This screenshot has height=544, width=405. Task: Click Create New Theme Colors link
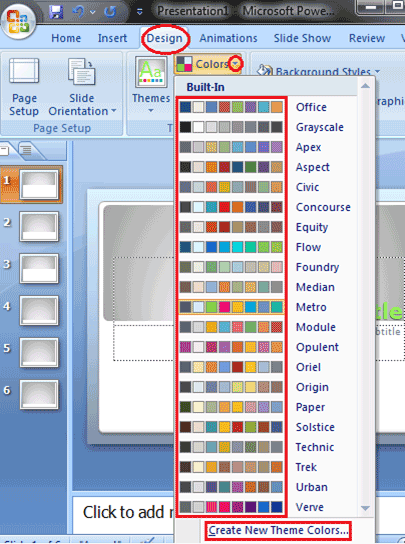click(278, 530)
